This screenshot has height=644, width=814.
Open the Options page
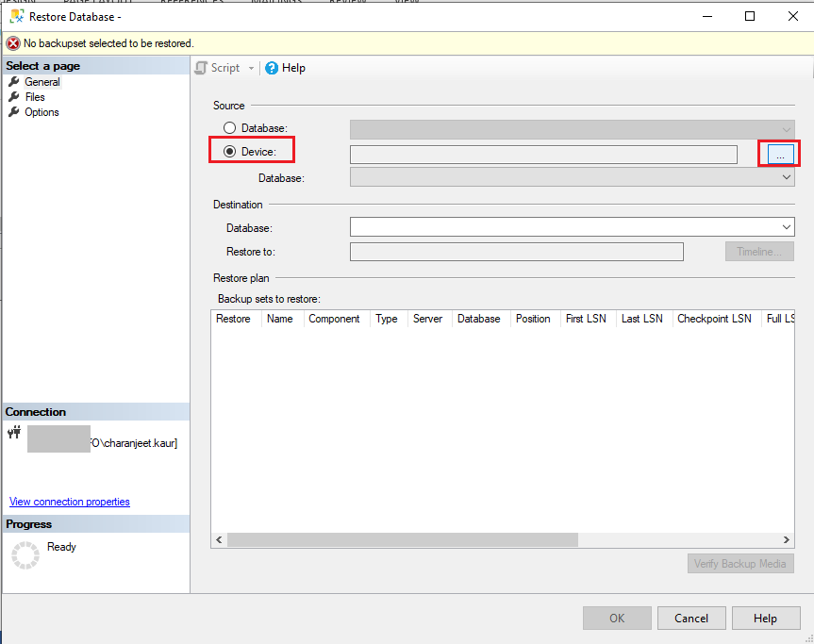[44, 111]
